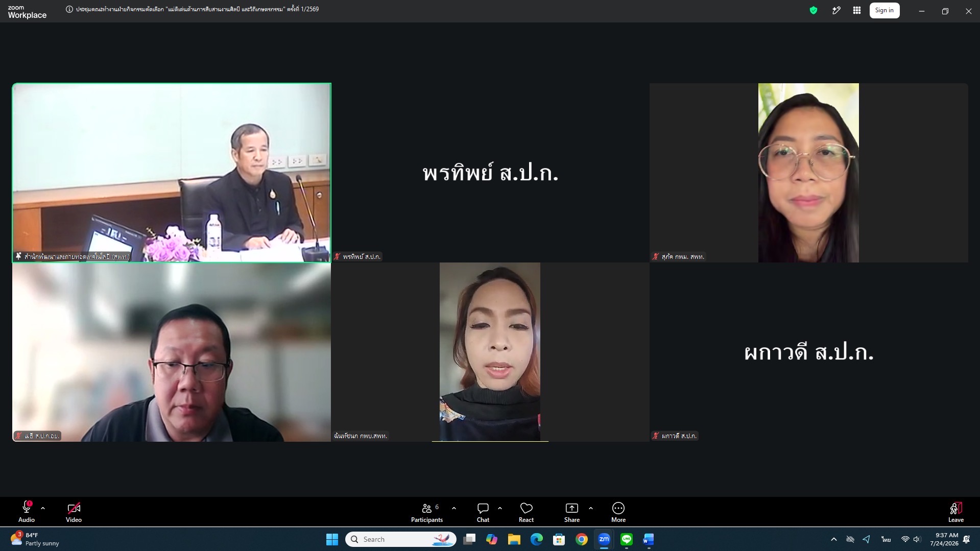Open LINE app on the taskbar

coord(626,539)
